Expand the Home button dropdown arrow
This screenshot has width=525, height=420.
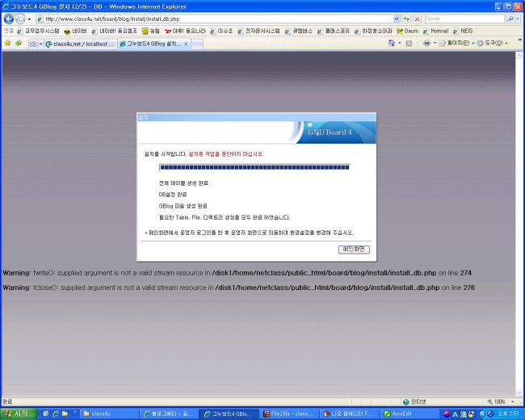pos(399,43)
